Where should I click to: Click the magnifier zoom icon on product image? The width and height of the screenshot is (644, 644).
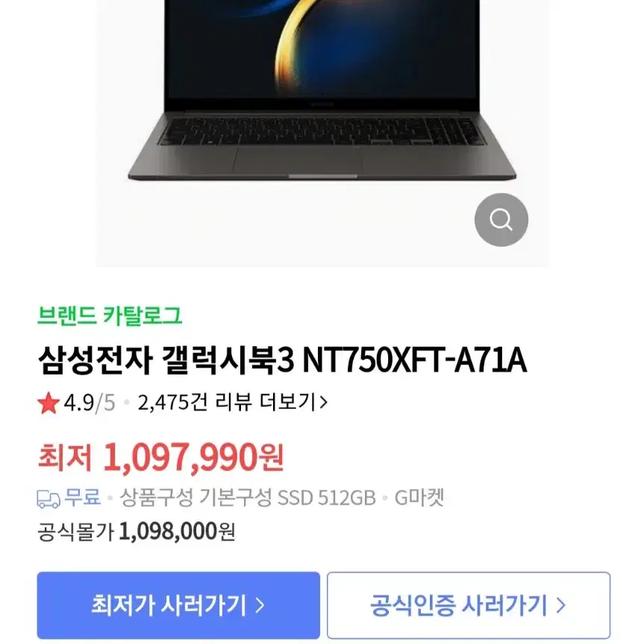501,219
